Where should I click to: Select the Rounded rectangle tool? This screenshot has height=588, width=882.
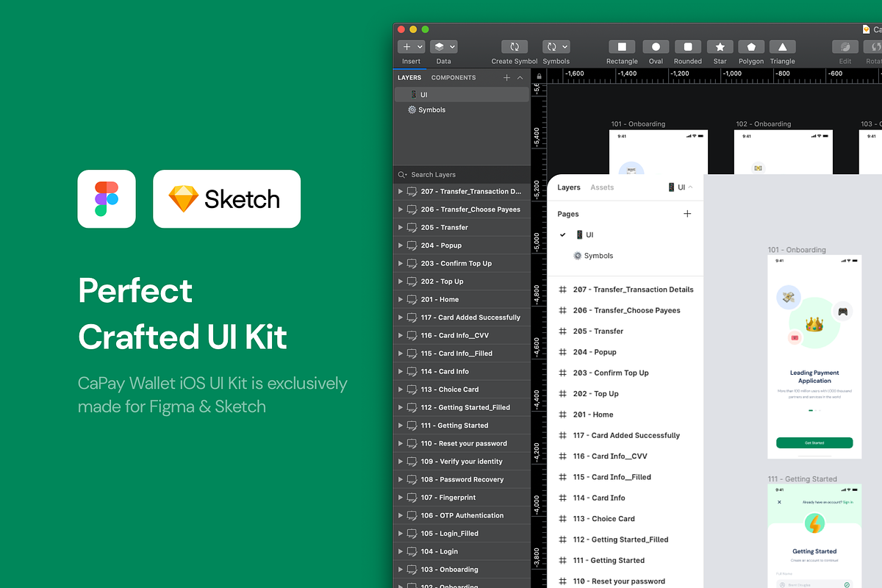click(x=688, y=46)
